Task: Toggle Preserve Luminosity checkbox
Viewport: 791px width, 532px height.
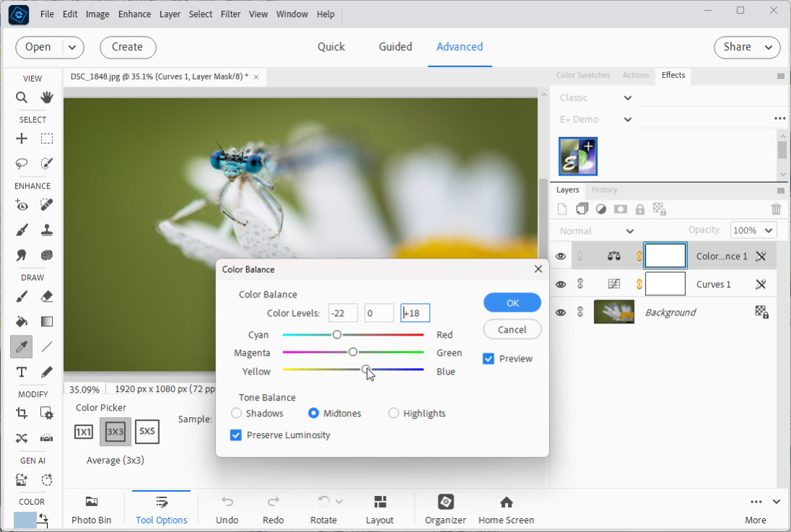Action: point(235,435)
